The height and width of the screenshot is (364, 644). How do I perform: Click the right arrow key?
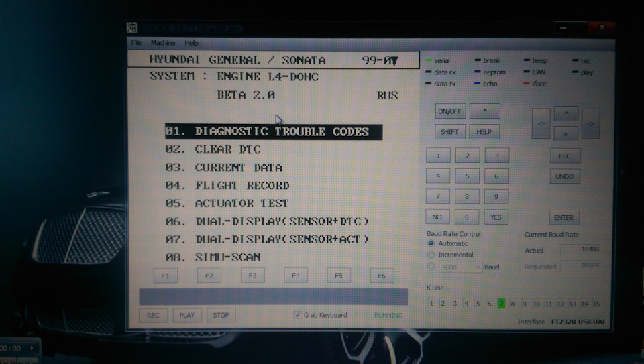[x=590, y=123]
